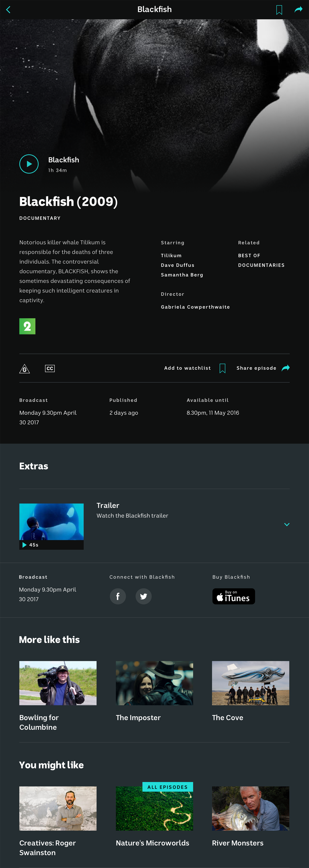This screenshot has height=868, width=309.
Task: Click the DOCUMENTARY genre label
Action: [x=40, y=218]
